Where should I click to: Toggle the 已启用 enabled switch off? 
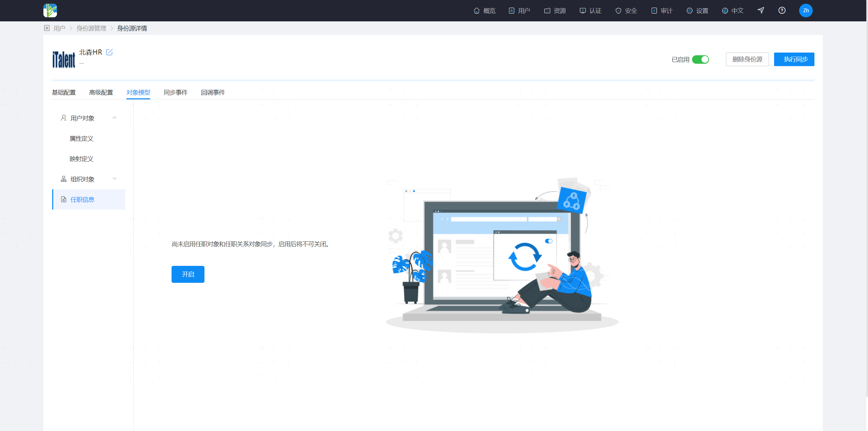701,60
